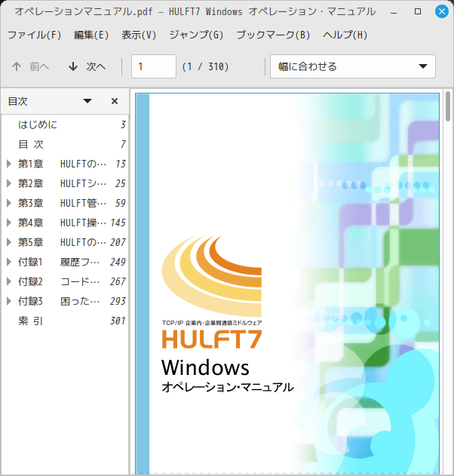Expand the 第5章 outline entry
454x476 pixels.
click(x=9, y=242)
